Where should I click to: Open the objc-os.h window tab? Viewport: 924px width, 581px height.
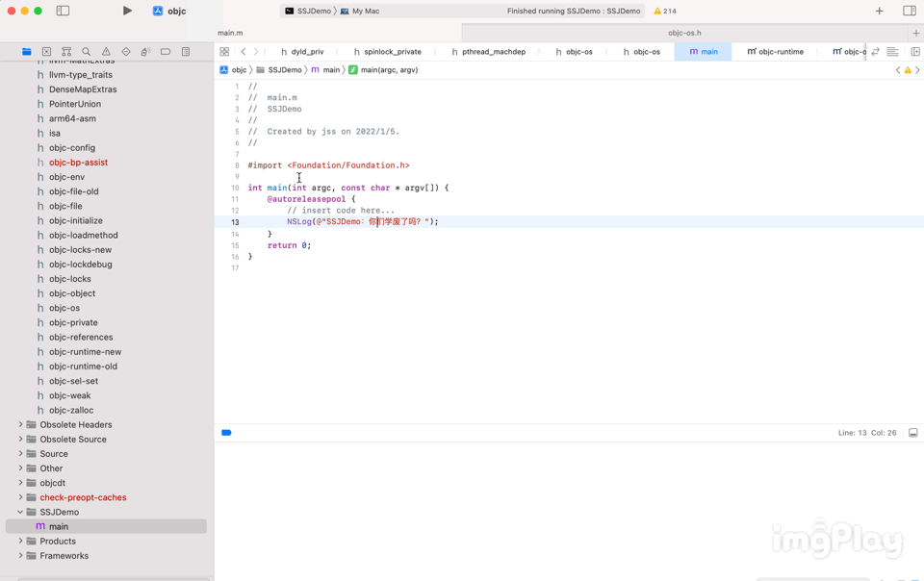tap(684, 33)
